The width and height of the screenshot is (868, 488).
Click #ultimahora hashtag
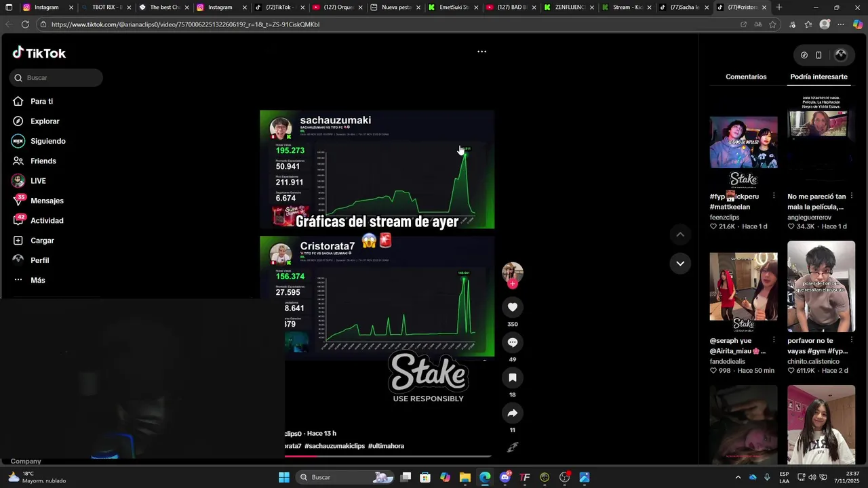click(386, 446)
